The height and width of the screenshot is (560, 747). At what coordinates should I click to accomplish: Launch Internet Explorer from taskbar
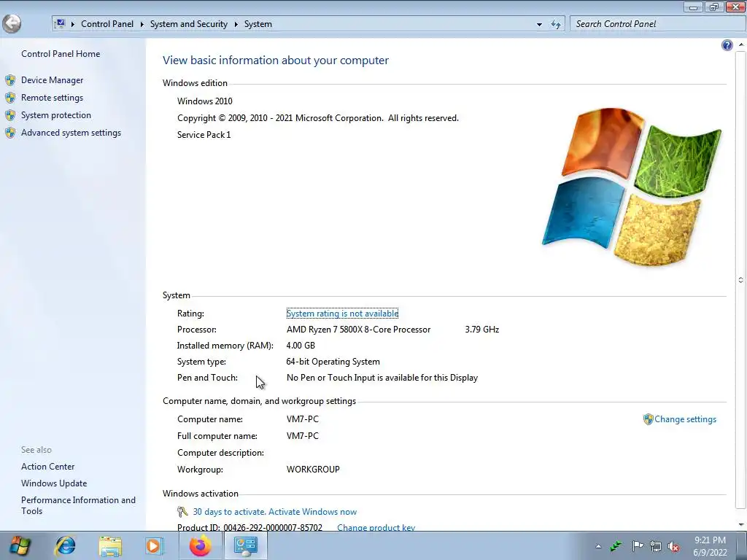point(65,545)
